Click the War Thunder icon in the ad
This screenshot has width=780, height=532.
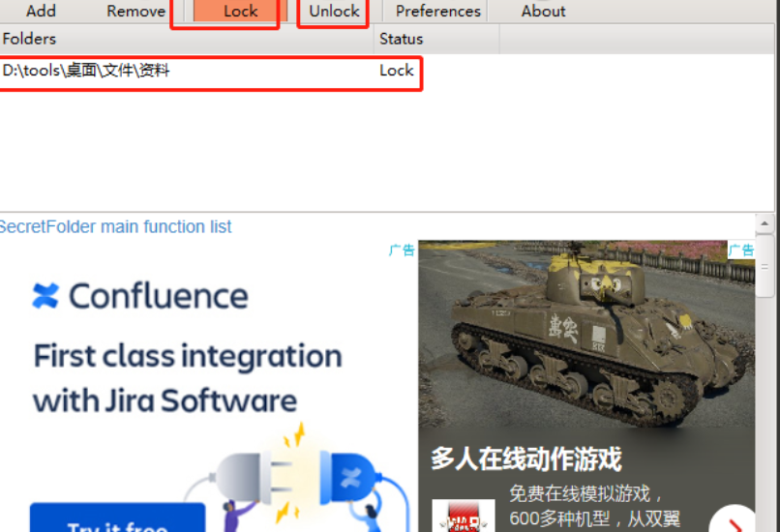click(x=464, y=517)
